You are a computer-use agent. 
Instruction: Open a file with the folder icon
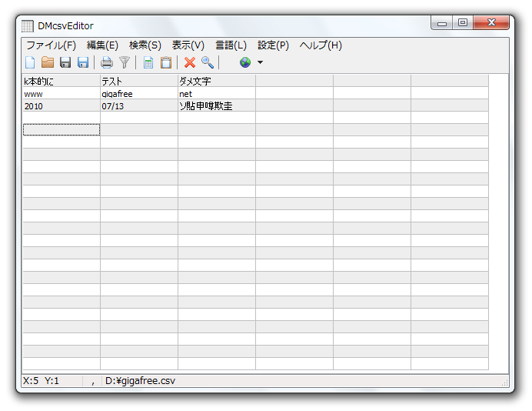point(48,62)
